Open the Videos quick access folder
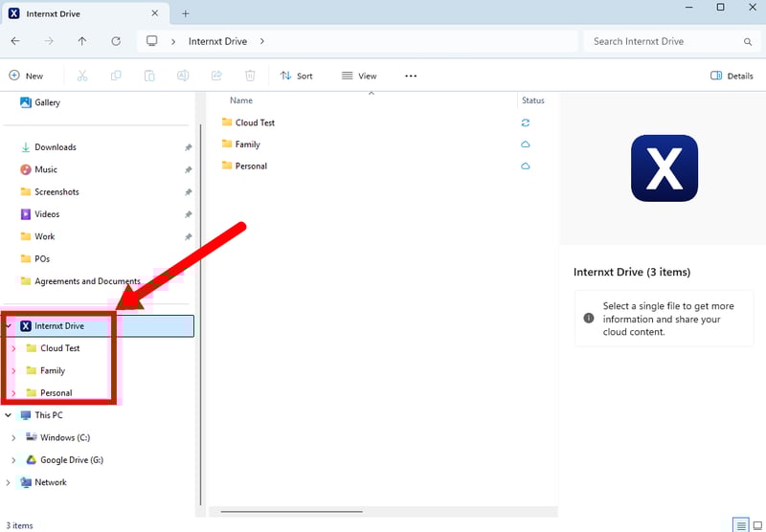The image size is (766, 532). click(x=39, y=214)
